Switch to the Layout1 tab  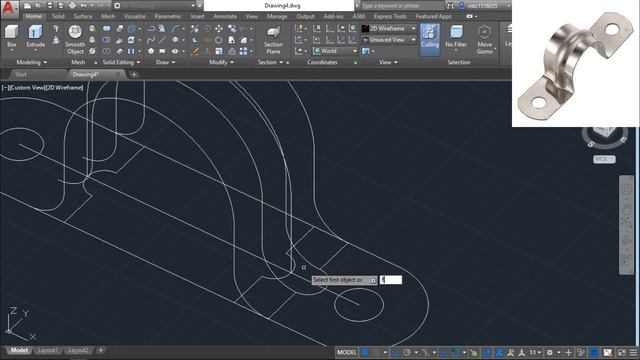point(47,351)
